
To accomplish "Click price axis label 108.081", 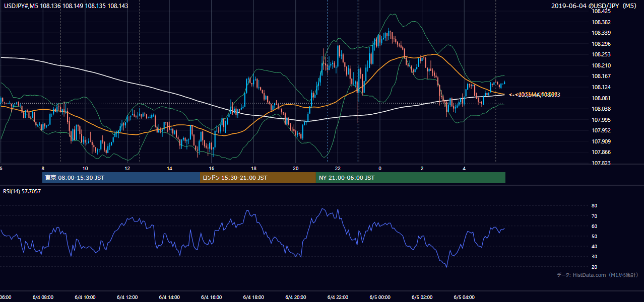I will coord(601,98).
